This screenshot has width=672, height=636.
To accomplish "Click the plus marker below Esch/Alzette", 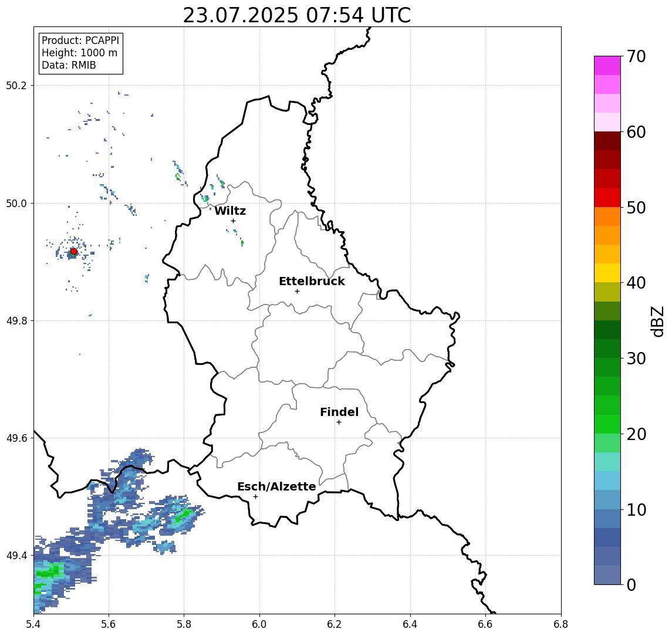I will tap(255, 497).
